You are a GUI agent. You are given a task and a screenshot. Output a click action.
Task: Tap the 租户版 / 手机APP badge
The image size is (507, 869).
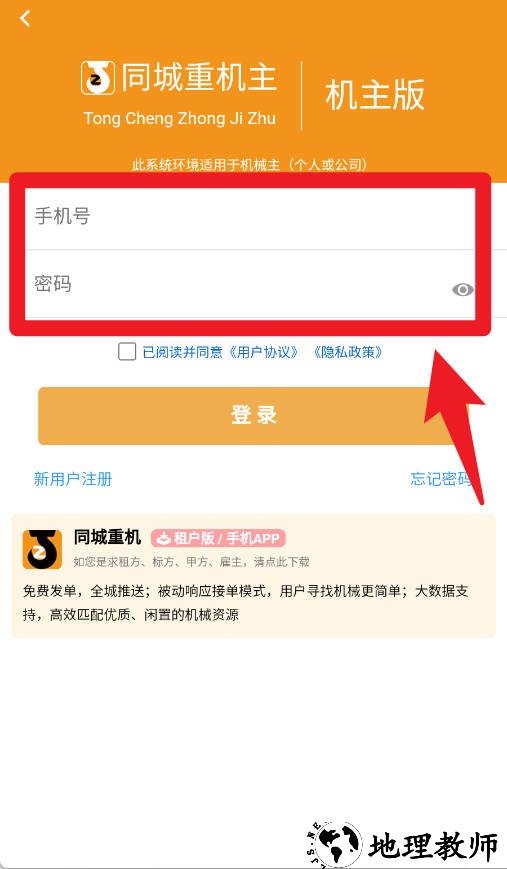218,538
